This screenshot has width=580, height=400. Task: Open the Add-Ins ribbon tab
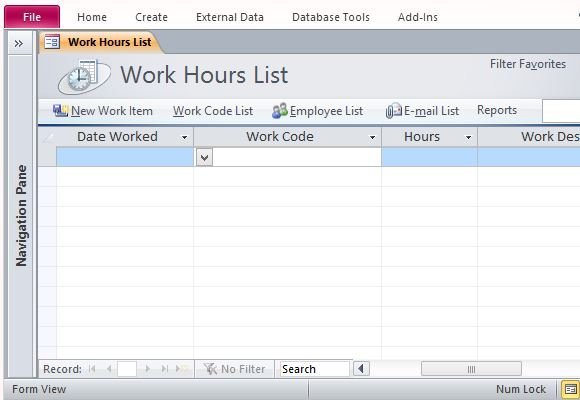[x=418, y=17]
